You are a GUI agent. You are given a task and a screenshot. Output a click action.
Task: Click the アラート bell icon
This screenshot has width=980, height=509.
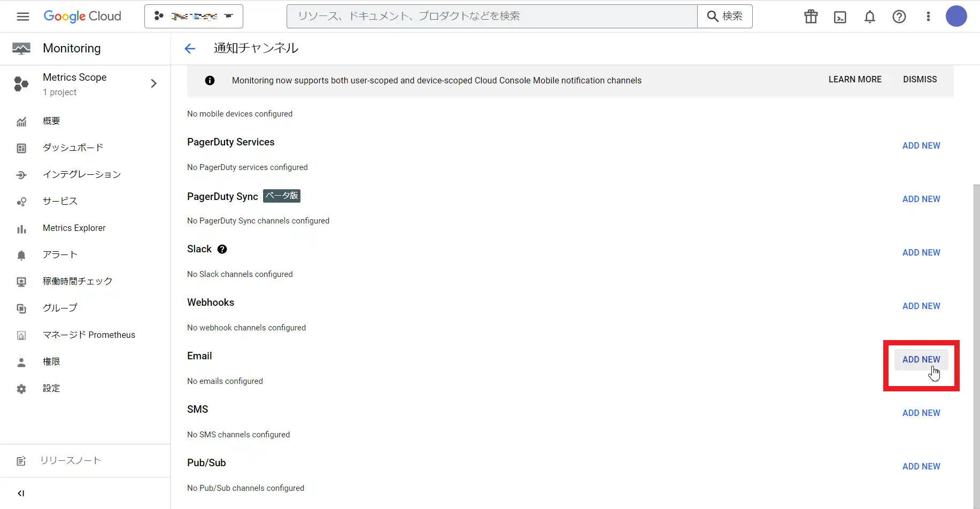(x=21, y=256)
